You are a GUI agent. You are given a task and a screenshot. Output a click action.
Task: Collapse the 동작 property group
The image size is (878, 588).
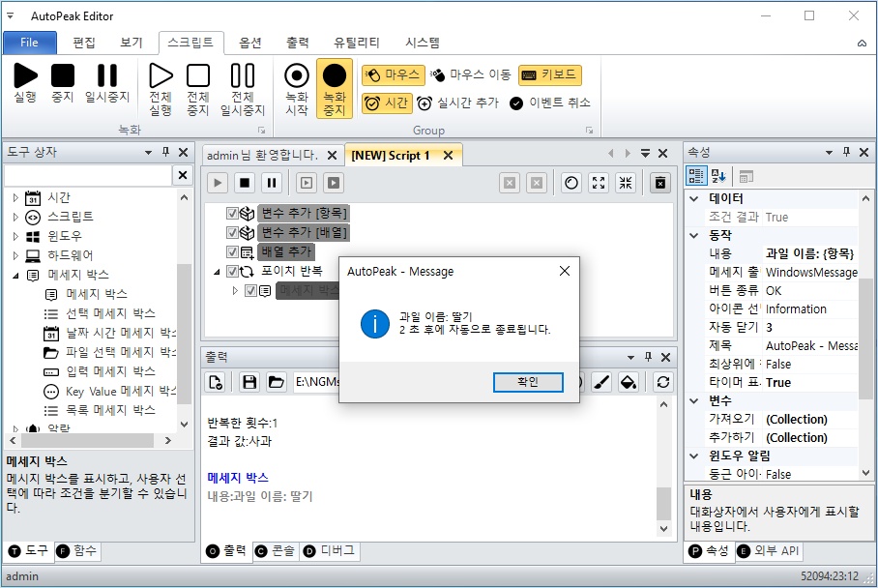(694, 236)
